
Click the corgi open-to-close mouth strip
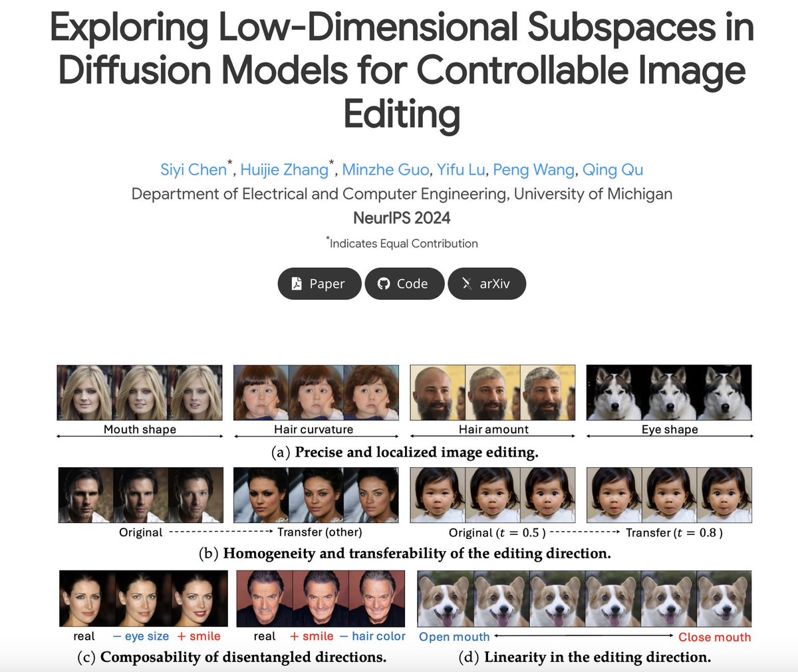point(585,598)
